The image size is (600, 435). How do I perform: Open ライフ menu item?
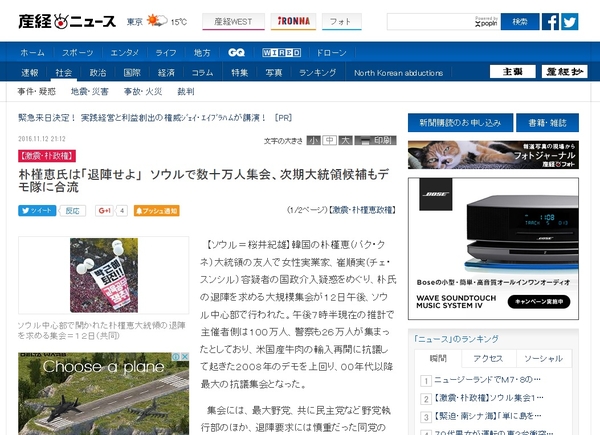pyautogui.click(x=166, y=52)
